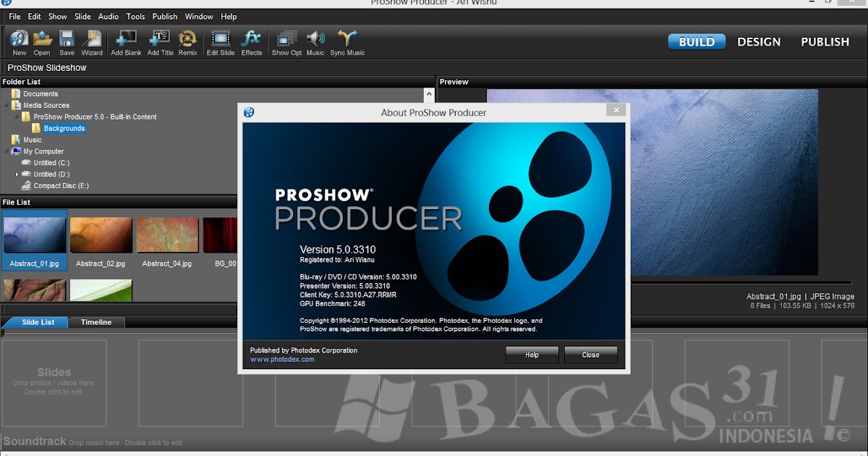Click the Save toolbar icon
868x456 pixels.
(x=67, y=43)
